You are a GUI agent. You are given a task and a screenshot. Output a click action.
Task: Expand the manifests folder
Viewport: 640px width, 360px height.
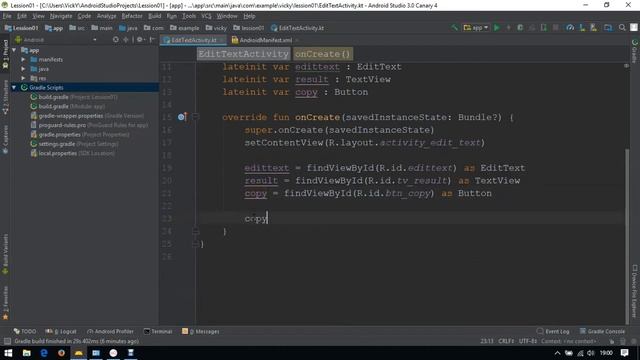(x=23, y=60)
